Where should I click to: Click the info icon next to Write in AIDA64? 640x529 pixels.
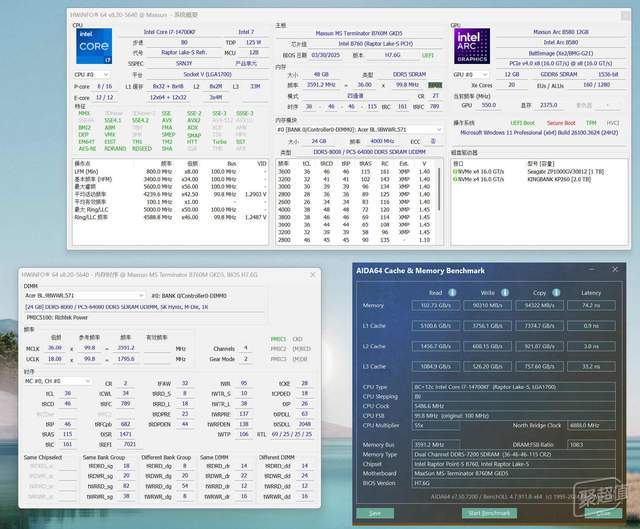pos(505,292)
